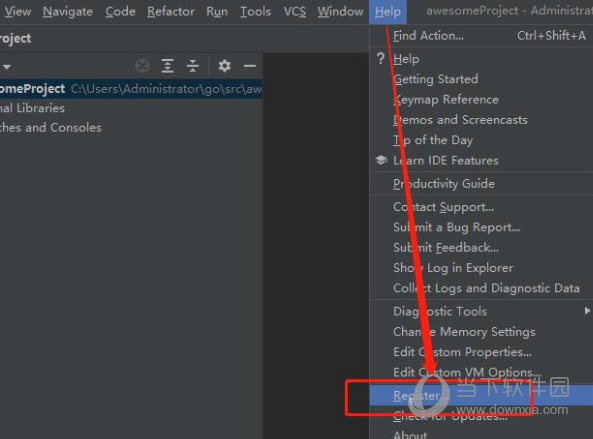The image size is (593, 439).
Task: Open the VCS menu
Action: 295,12
